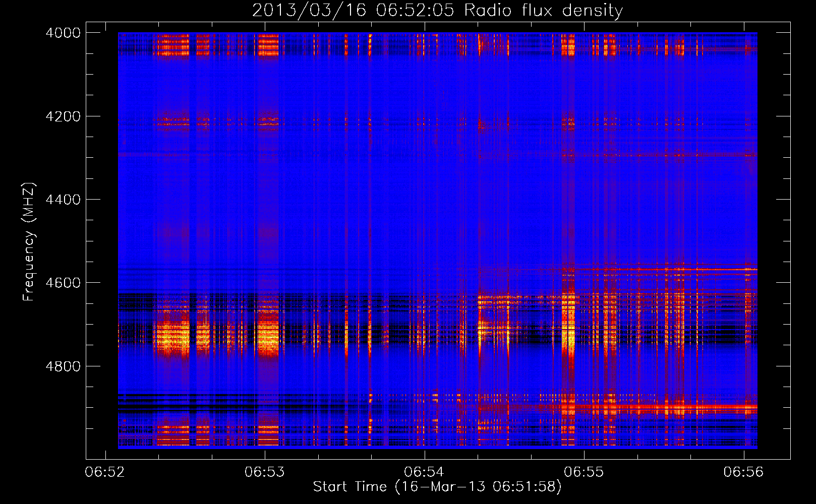
Task: Click the plot title 'Radio flux density'
Action: pos(543,11)
